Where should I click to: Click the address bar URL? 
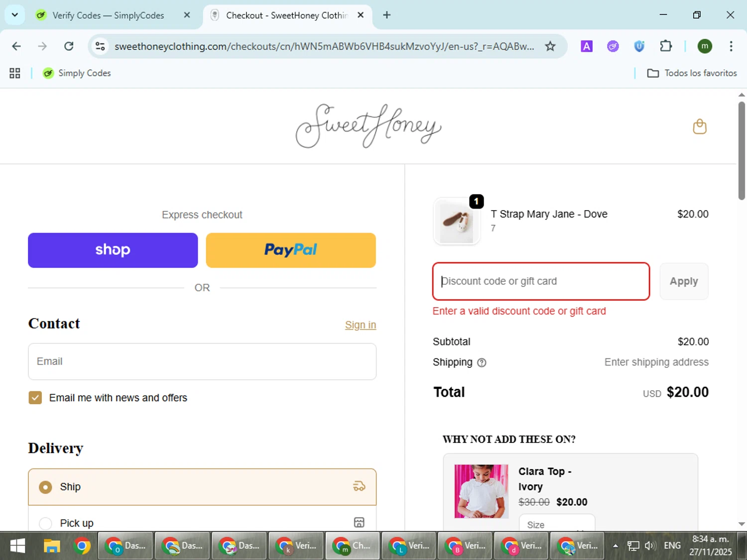pos(324,46)
